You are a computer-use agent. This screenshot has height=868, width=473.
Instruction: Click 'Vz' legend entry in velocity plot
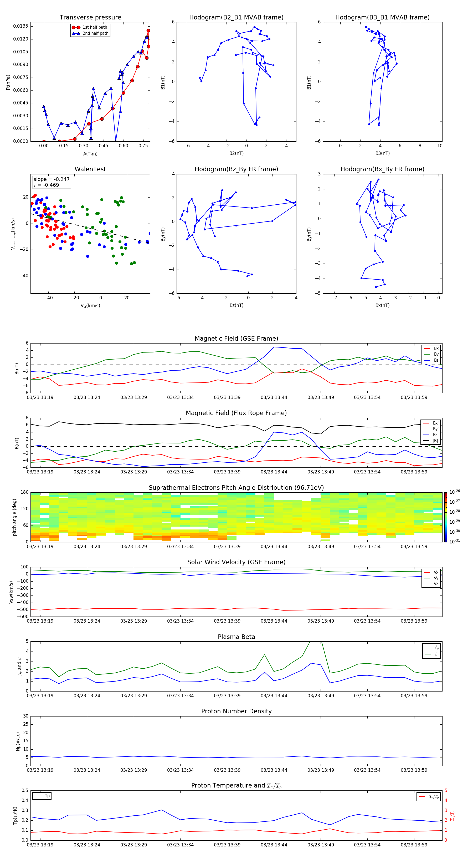coord(431,584)
